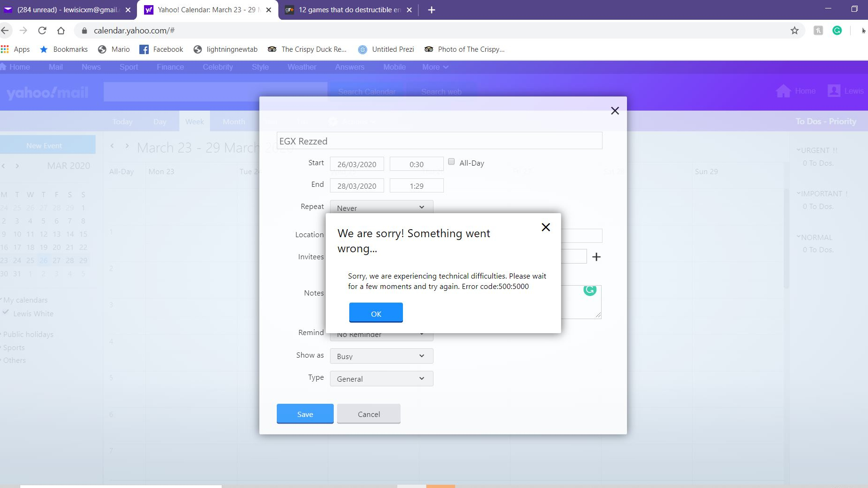Dismiss the error with the OK button

[x=375, y=312]
